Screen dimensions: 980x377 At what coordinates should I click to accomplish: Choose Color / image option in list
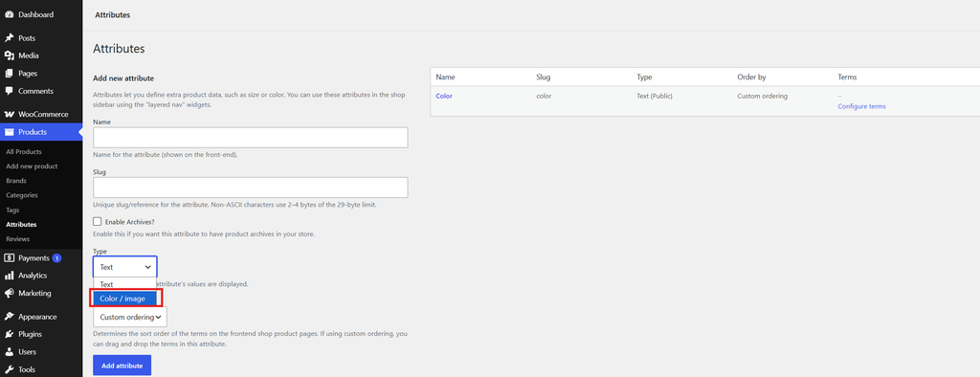(125, 299)
